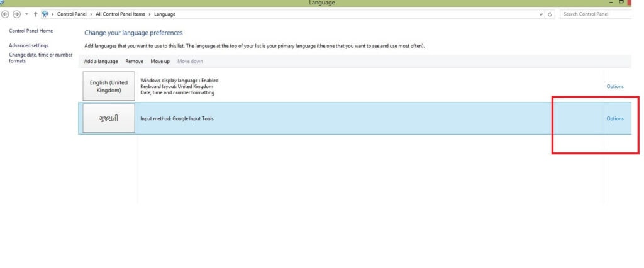
Task: Click the Forward navigation arrow
Action: point(16,14)
